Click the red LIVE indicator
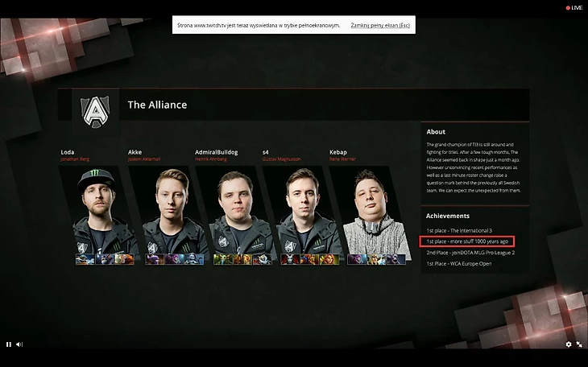The image size is (588, 367). [574, 8]
